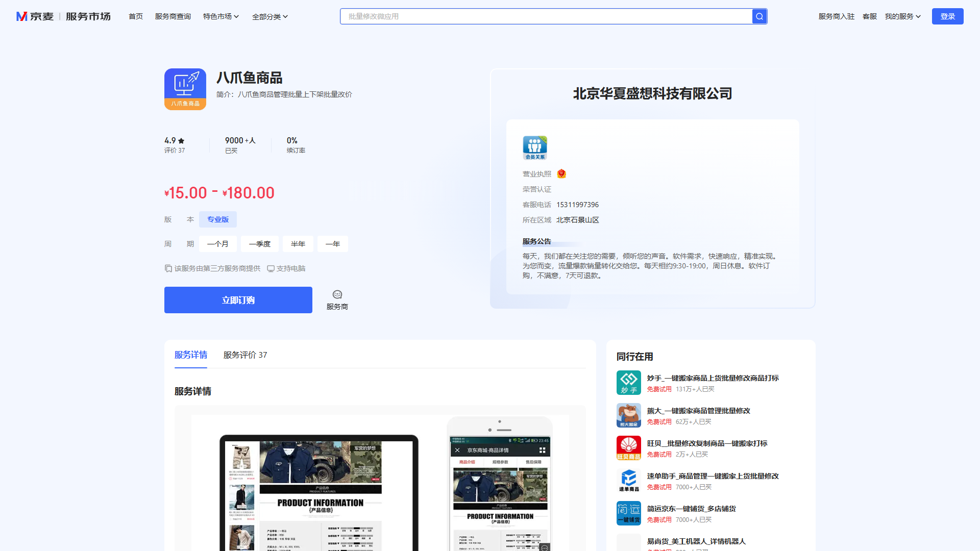Viewport: 980px width, 551px height.
Task: Open 易尚货_美工机器人_详情机器人 link
Action: [696, 541]
